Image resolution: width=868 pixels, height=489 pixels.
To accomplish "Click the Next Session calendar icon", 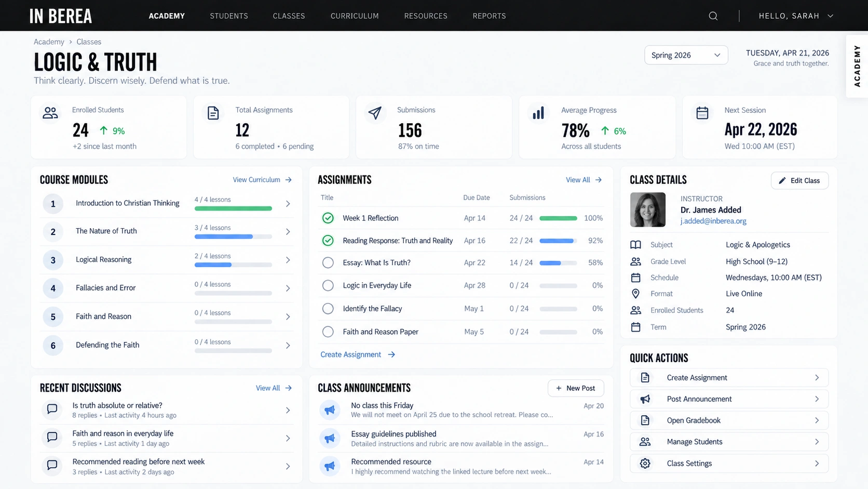I will click(x=702, y=113).
